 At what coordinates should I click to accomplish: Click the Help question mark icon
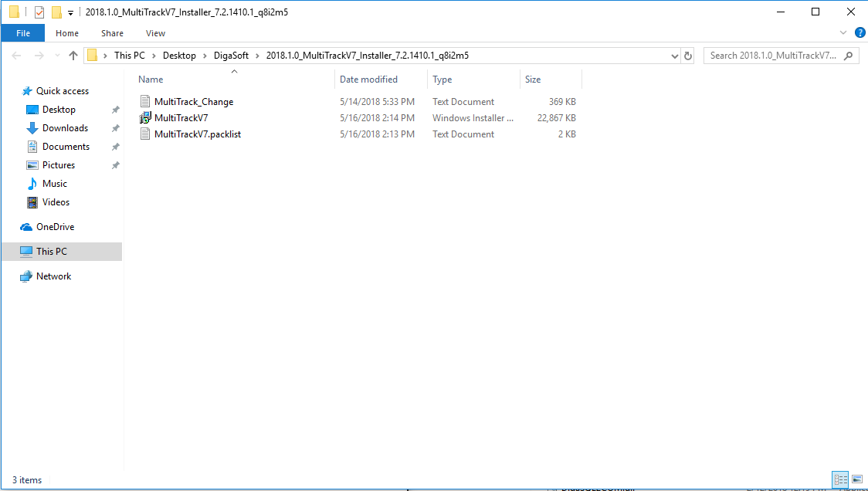tap(860, 33)
